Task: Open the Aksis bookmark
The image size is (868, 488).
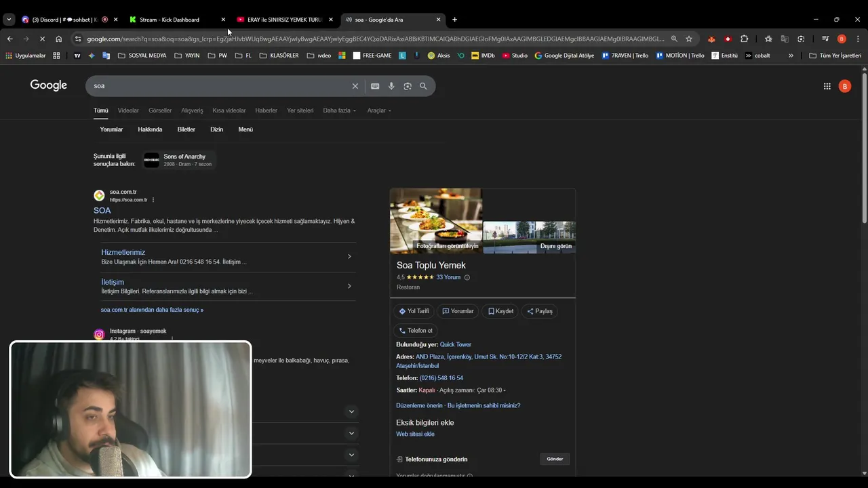Action: tap(438, 56)
